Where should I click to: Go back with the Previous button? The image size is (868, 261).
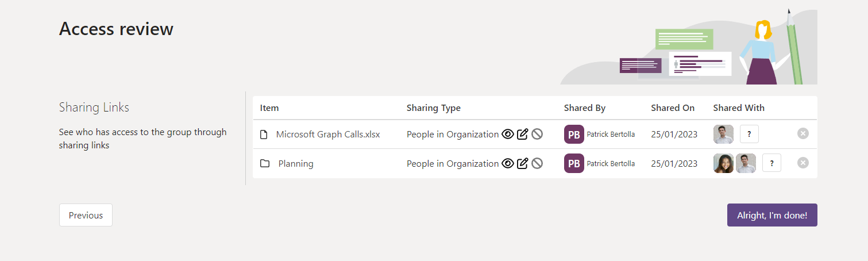pos(86,215)
